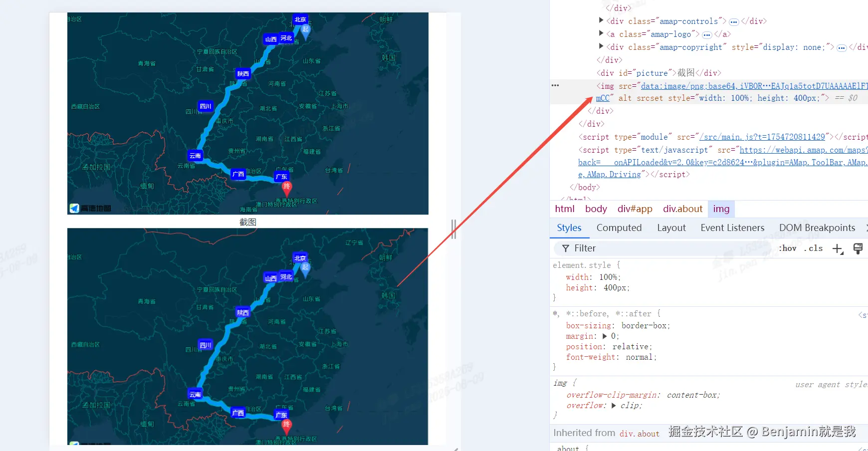Select div#app in the breadcrumb bar

635,209
